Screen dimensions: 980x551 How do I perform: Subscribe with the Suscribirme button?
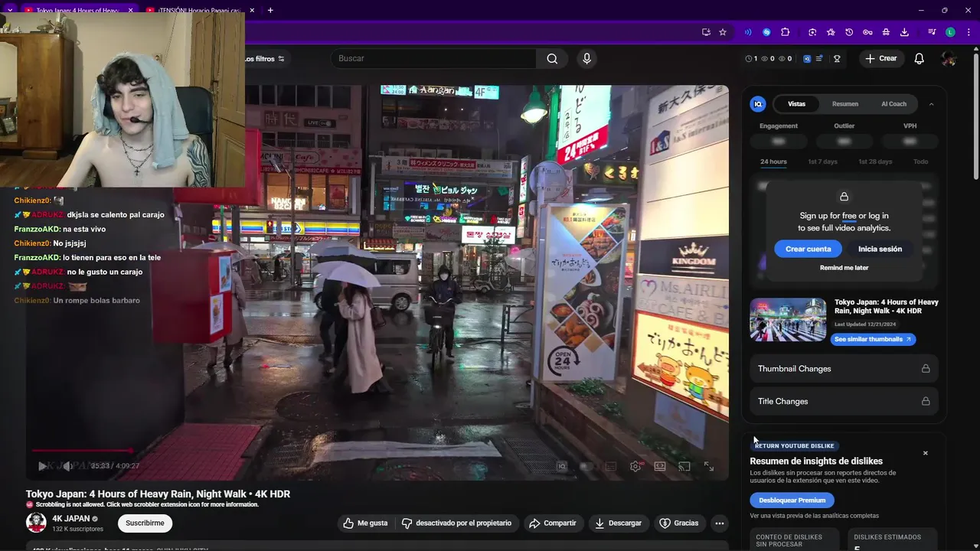click(145, 523)
